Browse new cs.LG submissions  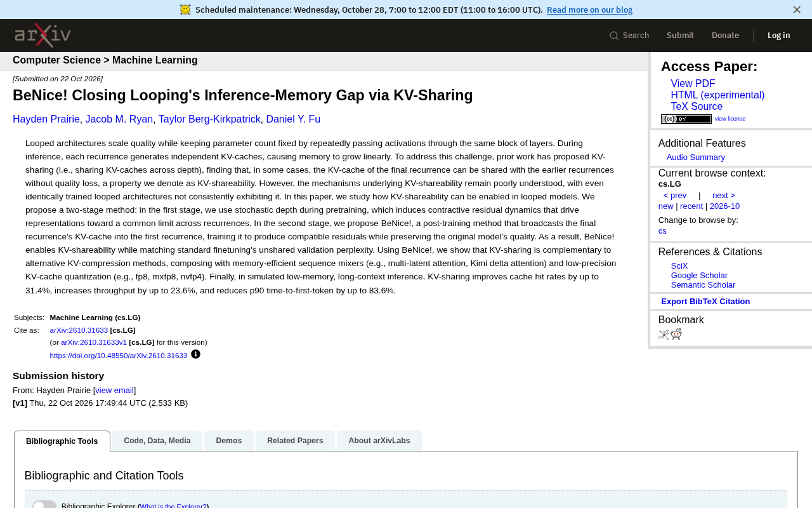(x=666, y=206)
